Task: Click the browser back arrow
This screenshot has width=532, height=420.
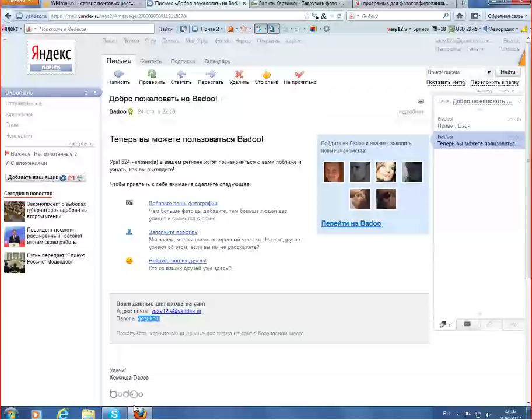Action: click(8, 16)
